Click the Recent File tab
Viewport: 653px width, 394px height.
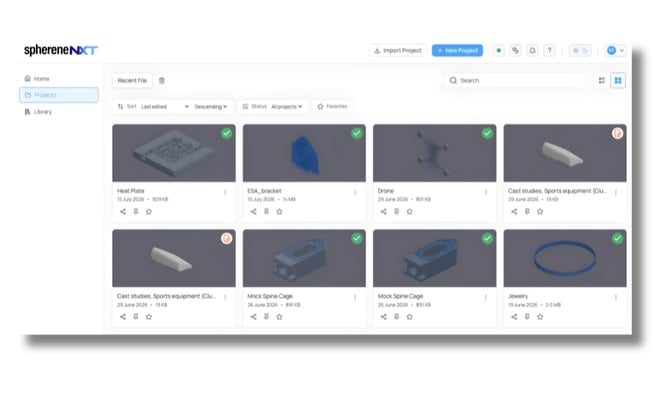point(132,80)
